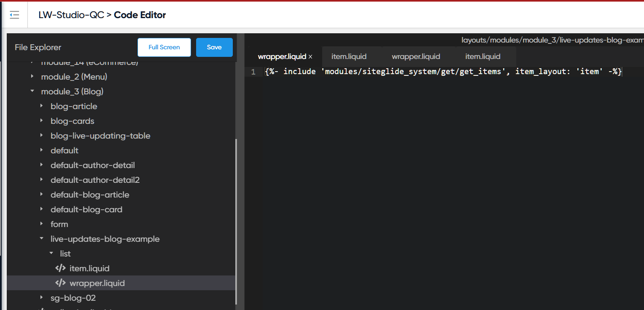The image size is (644, 310).
Task: Collapse the module_3 (Blog) folder
Action: [x=32, y=91]
